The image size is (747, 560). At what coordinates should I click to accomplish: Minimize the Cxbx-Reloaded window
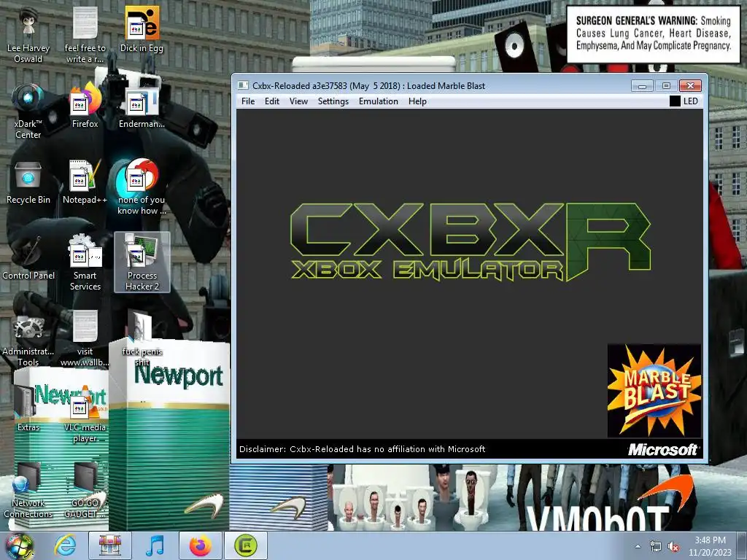coord(642,86)
